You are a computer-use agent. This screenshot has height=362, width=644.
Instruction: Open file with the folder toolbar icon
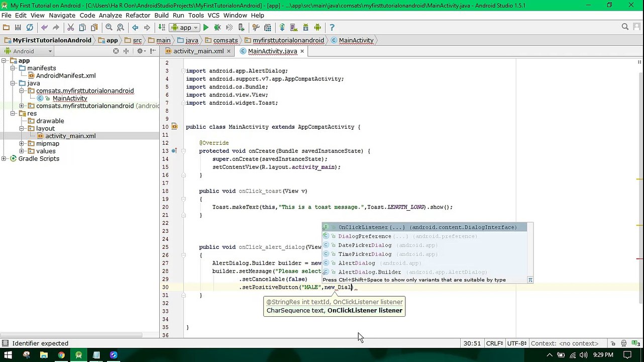6,28
